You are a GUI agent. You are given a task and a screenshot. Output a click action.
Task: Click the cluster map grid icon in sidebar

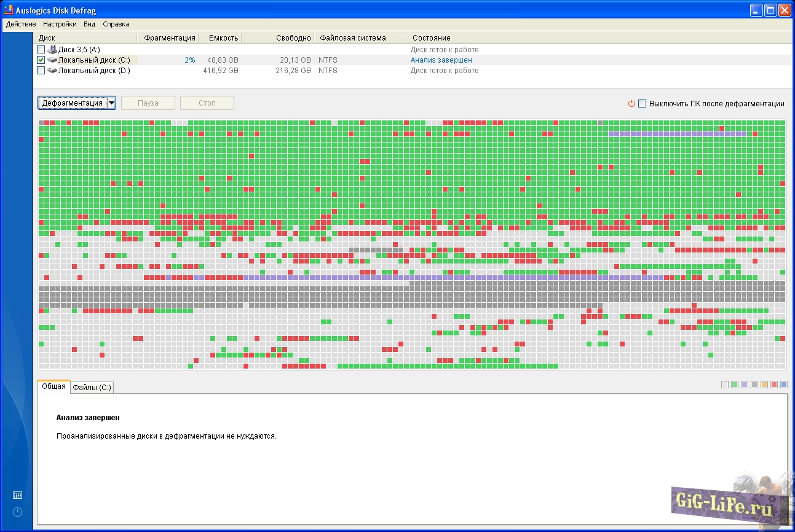pos(17,495)
